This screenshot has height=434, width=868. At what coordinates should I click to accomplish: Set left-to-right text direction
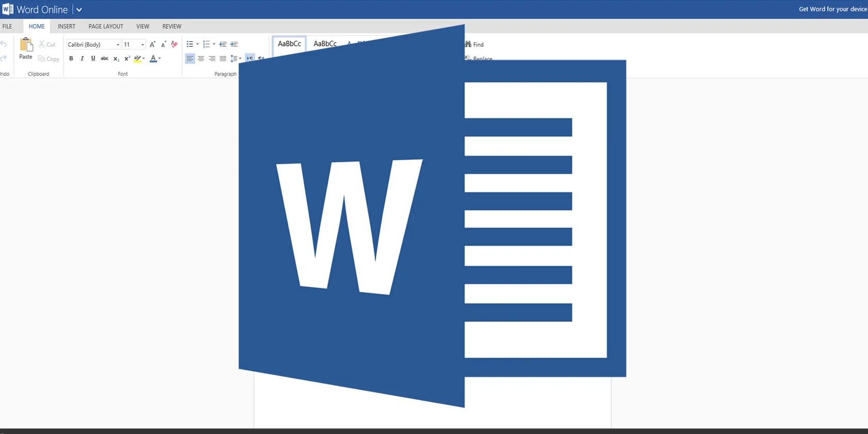[250, 58]
